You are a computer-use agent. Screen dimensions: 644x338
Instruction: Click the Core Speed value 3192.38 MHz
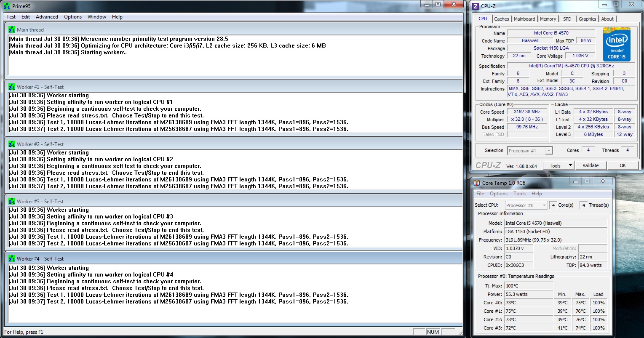(x=527, y=112)
